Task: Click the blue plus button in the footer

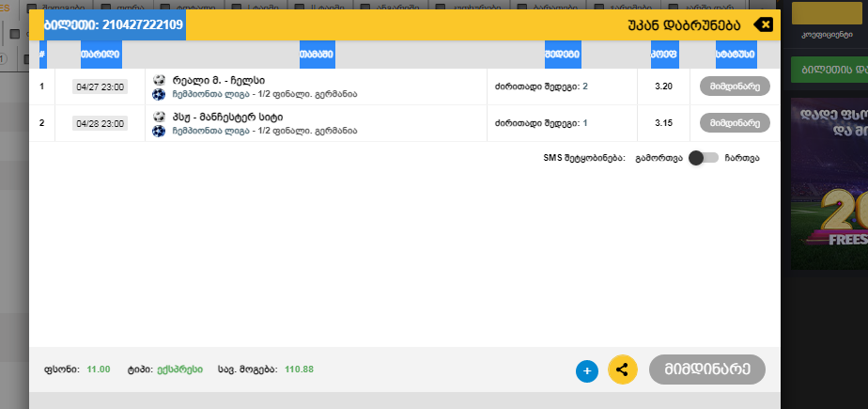Action: [587, 370]
